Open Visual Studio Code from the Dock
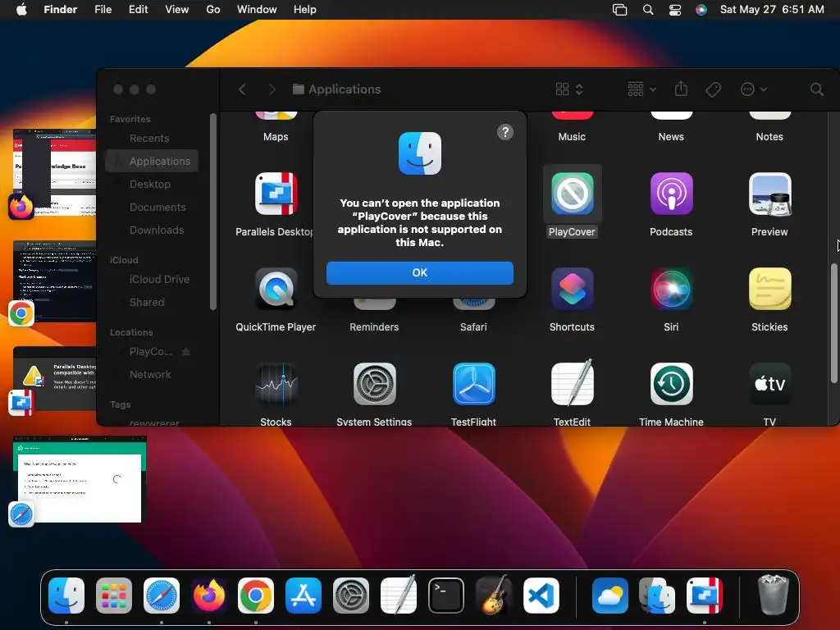840x630 pixels. click(x=541, y=596)
